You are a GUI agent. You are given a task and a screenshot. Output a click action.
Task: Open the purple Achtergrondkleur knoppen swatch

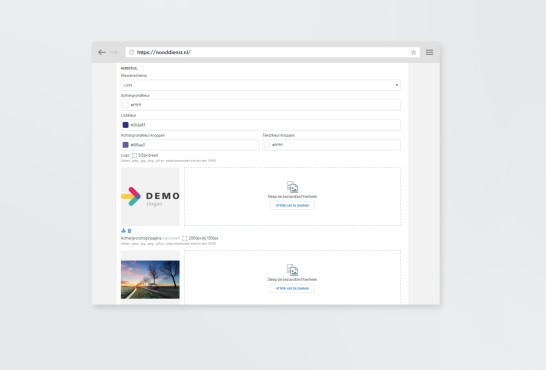click(x=125, y=145)
